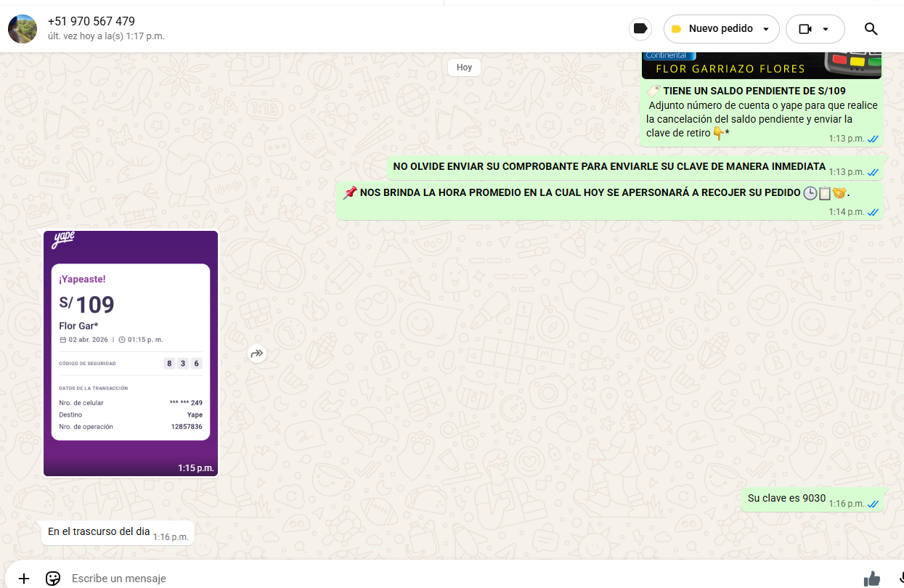Image resolution: width=904 pixels, height=588 pixels.
Task: Select the En el trascurso del dia message
Action: pyautogui.click(x=99, y=531)
